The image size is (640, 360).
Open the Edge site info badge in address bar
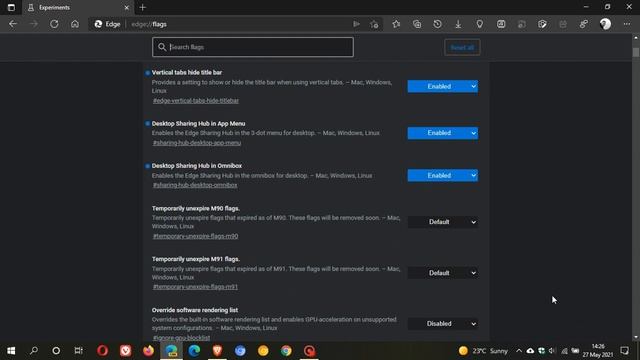(107, 24)
